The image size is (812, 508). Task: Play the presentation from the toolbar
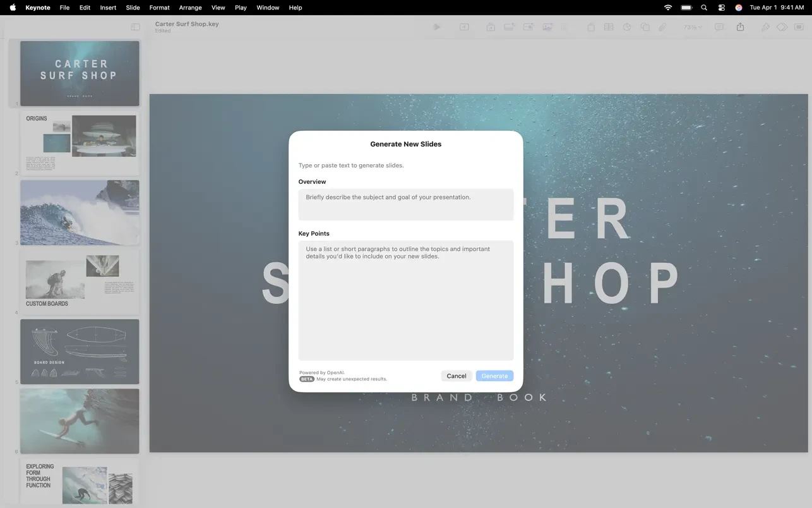437,27
